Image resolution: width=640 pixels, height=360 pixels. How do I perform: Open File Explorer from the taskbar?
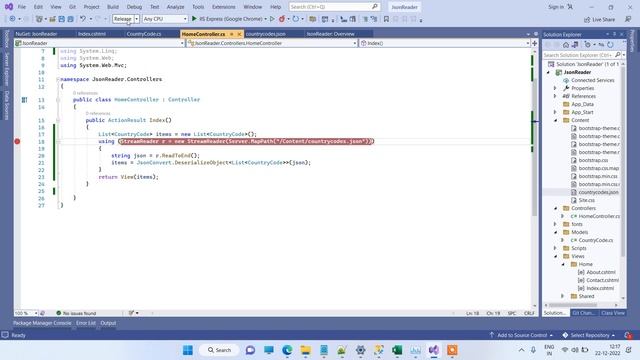point(305,350)
